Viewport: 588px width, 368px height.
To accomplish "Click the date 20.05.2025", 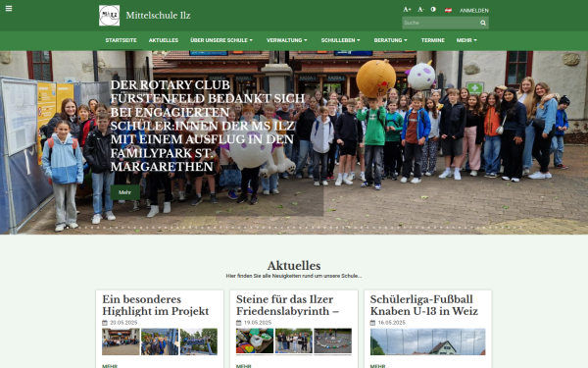I will [123, 323].
